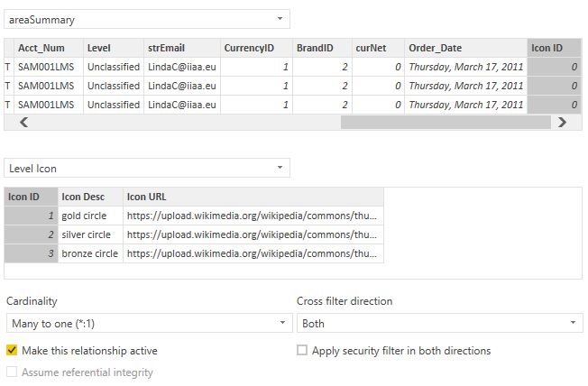Click Icon ID value 2 in Level Icon table
Screen dimensions: 588x386
pyautogui.click(x=32, y=234)
